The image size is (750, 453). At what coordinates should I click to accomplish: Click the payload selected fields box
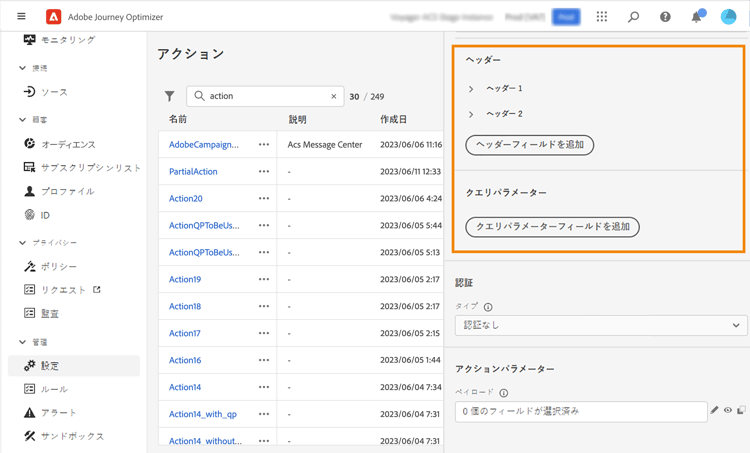point(581,411)
